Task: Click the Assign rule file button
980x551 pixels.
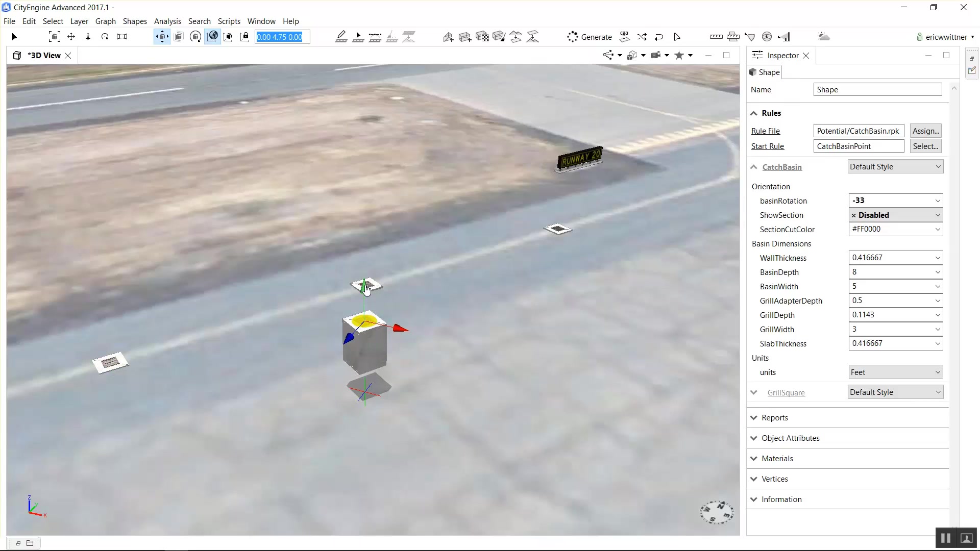Action: (x=925, y=131)
